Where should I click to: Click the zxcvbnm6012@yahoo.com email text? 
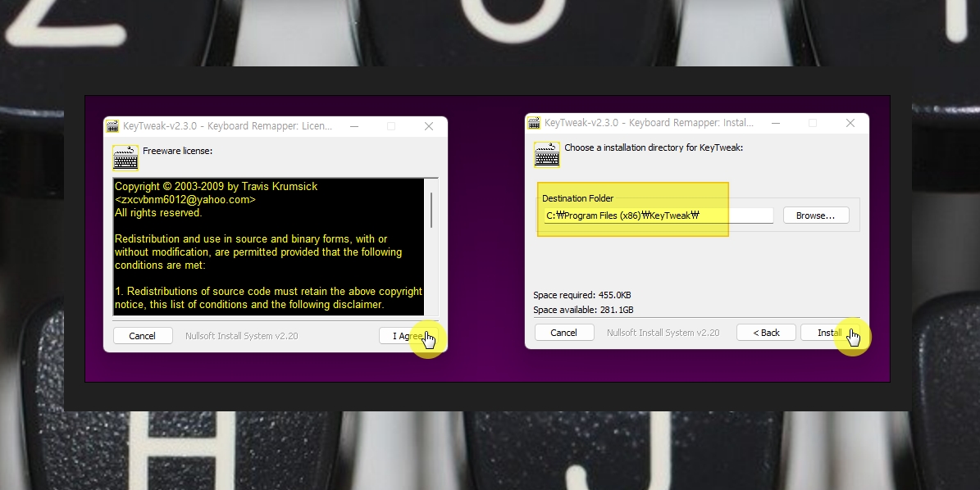tap(185, 200)
